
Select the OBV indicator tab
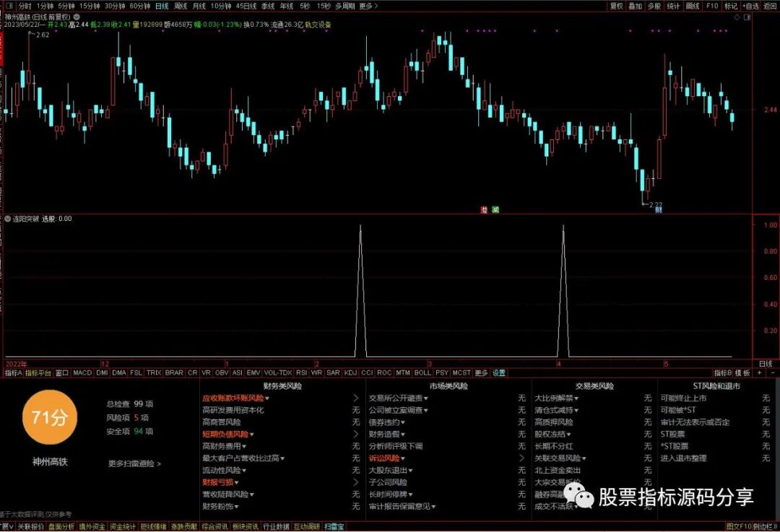(x=222, y=372)
